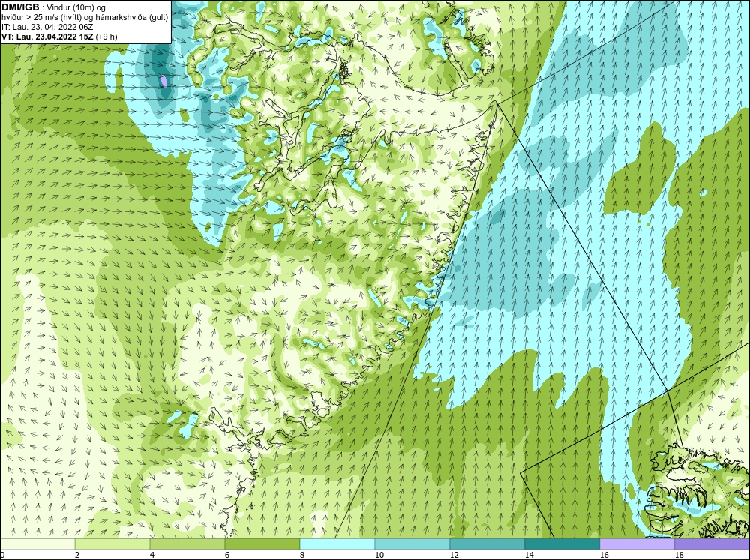Click the 6–8 m/s olive green swatch
This screenshot has height=560, width=750.
coord(262,544)
